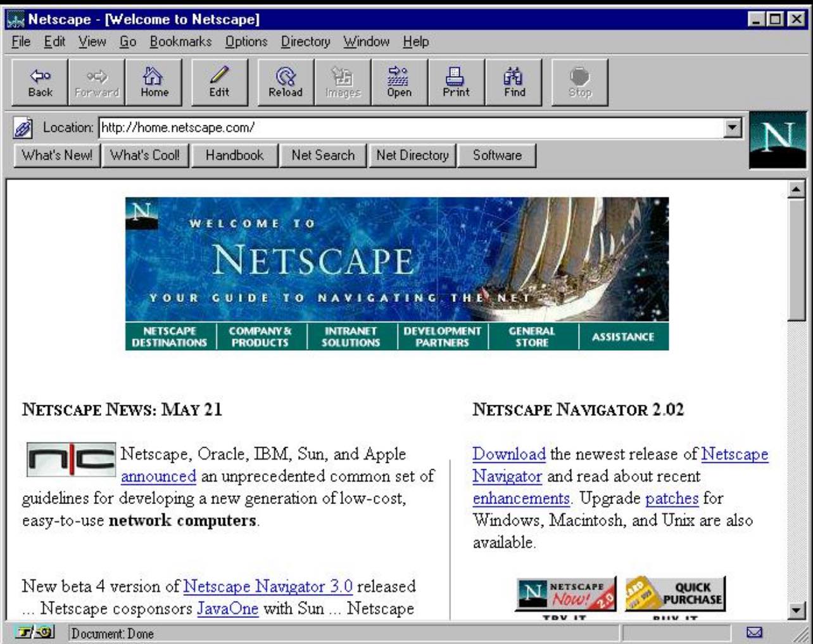Open Assistance banner section
Screen dimensions: 813x644
click(x=624, y=337)
